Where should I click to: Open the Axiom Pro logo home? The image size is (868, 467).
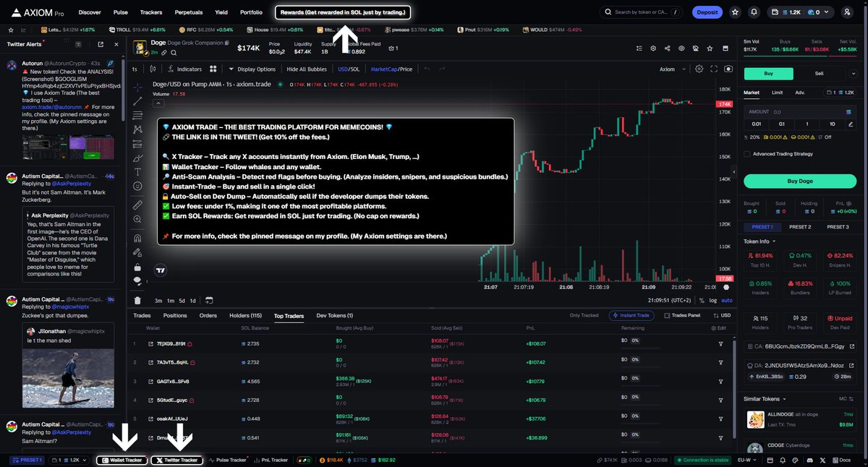pos(36,12)
